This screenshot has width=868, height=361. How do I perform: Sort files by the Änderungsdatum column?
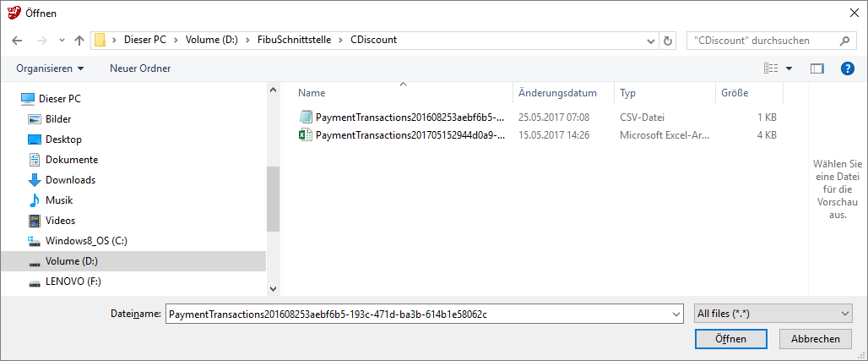(557, 93)
